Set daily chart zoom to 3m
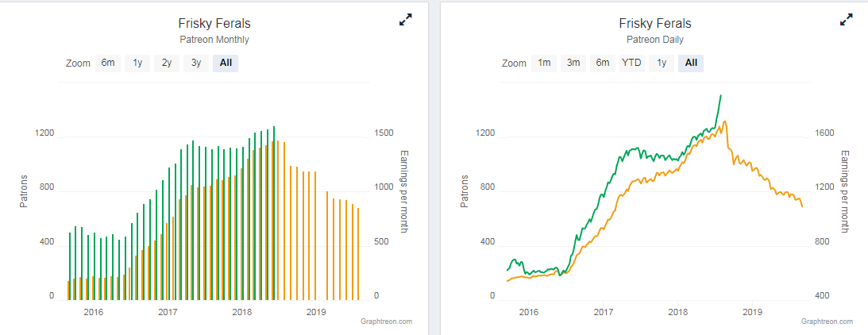 [x=573, y=64]
